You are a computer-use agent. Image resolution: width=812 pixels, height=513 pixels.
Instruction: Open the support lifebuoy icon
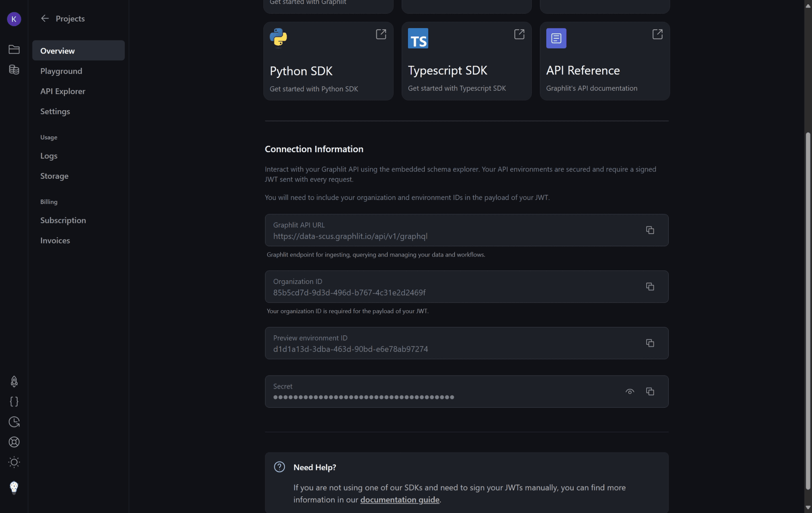14,442
